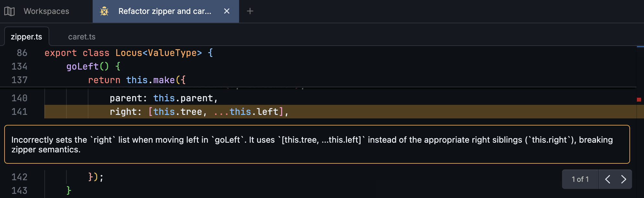
Task: Select the Refactor zipper tab title
Action: [165, 11]
